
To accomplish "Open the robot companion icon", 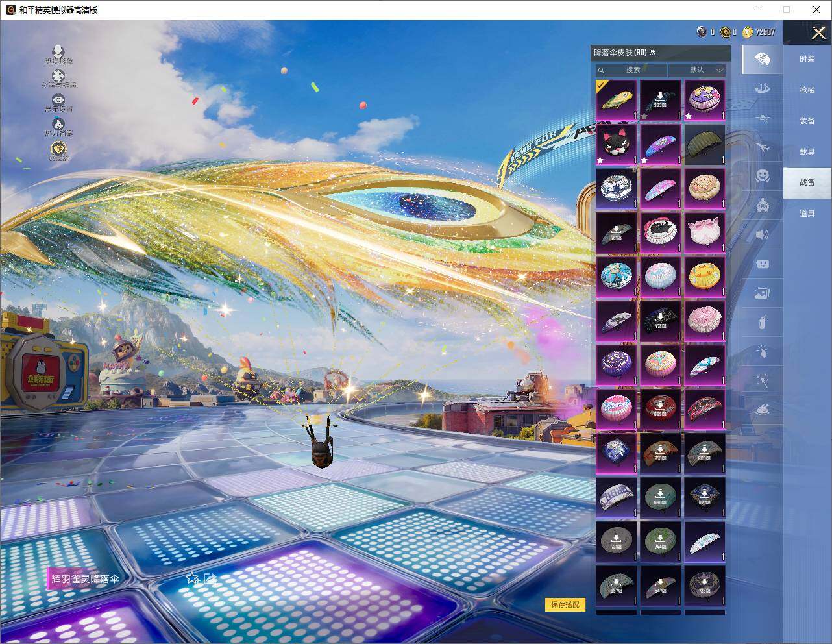I will click(763, 206).
